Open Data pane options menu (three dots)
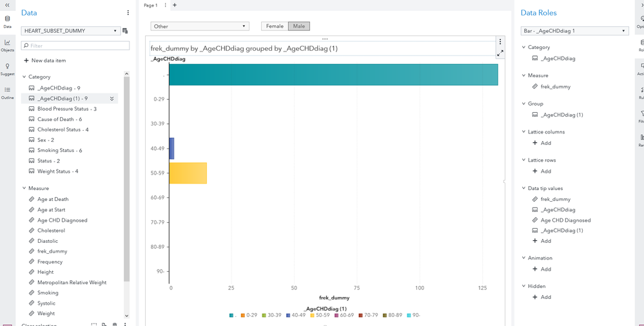This screenshot has height=326, width=644. (x=128, y=13)
